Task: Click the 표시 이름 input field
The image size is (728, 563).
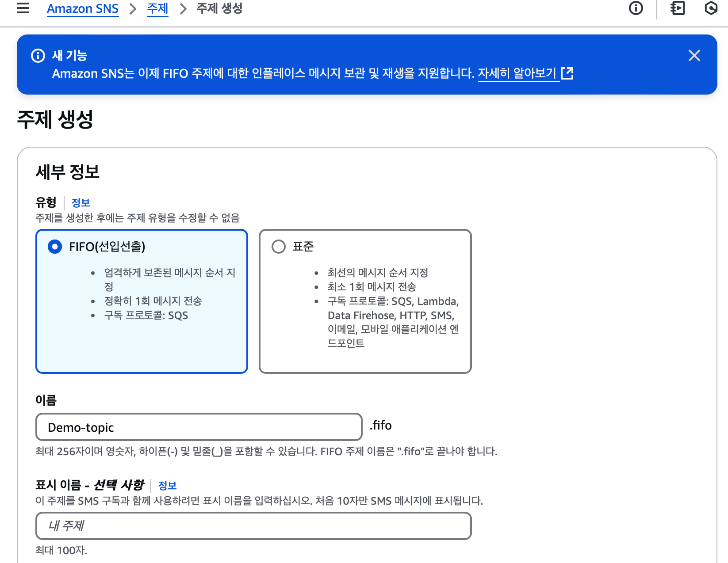Action: click(253, 526)
